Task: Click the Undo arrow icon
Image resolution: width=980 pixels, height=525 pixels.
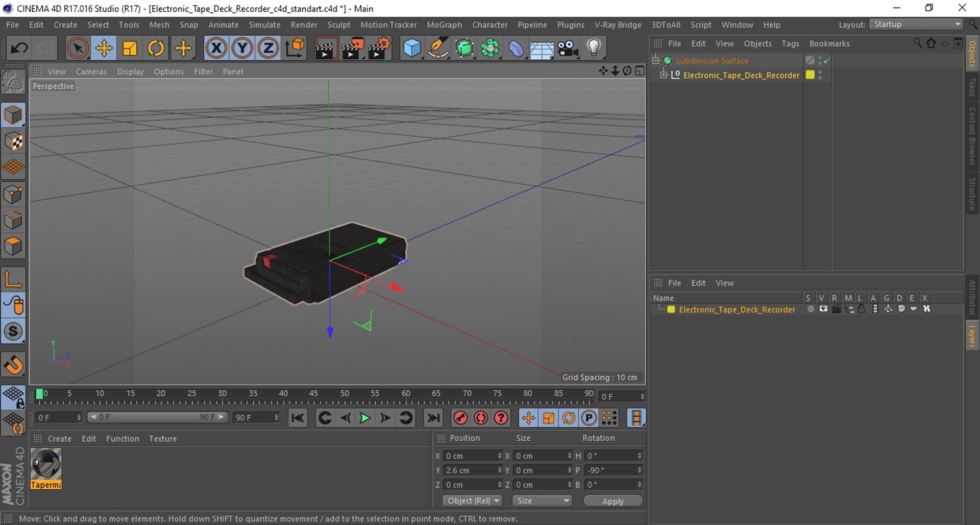Action: coord(19,49)
